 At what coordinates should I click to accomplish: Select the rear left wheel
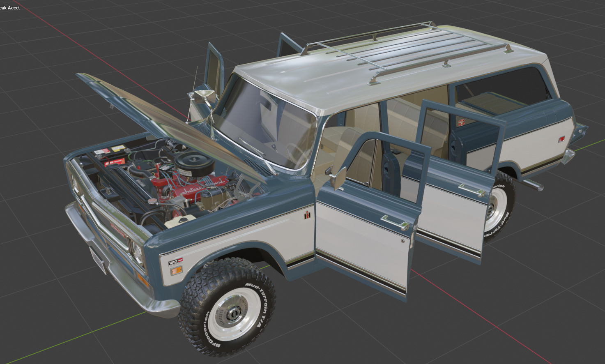[x=499, y=205]
